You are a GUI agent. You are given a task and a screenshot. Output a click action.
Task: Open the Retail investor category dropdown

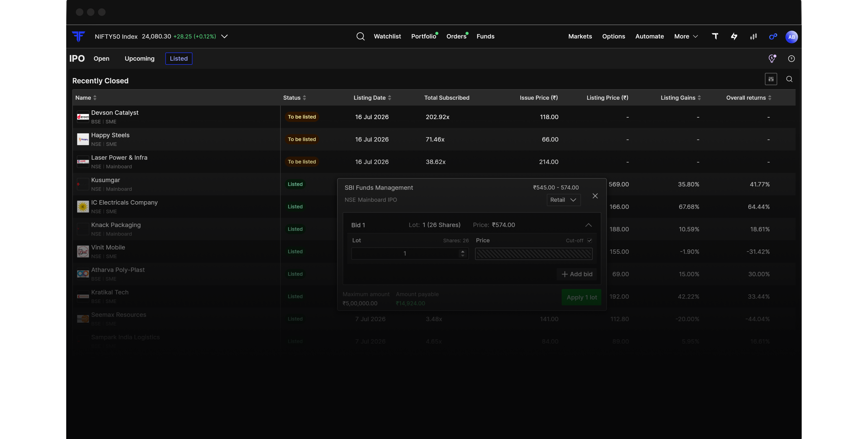pyautogui.click(x=563, y=200)
